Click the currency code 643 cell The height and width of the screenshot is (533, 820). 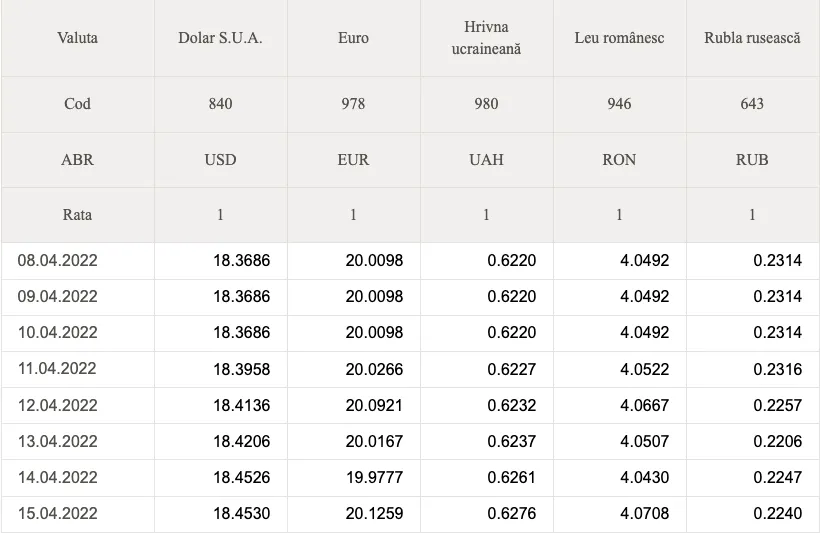(752, 104)
